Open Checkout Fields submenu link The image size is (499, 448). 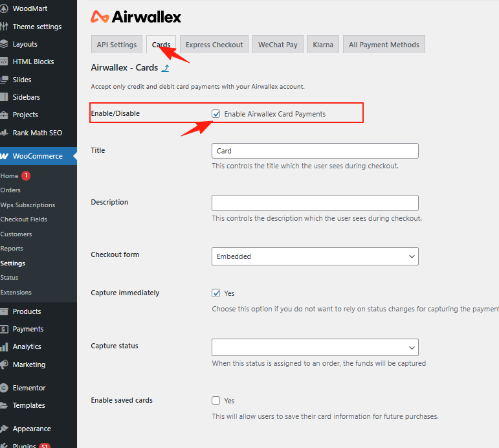click(23, 219)
